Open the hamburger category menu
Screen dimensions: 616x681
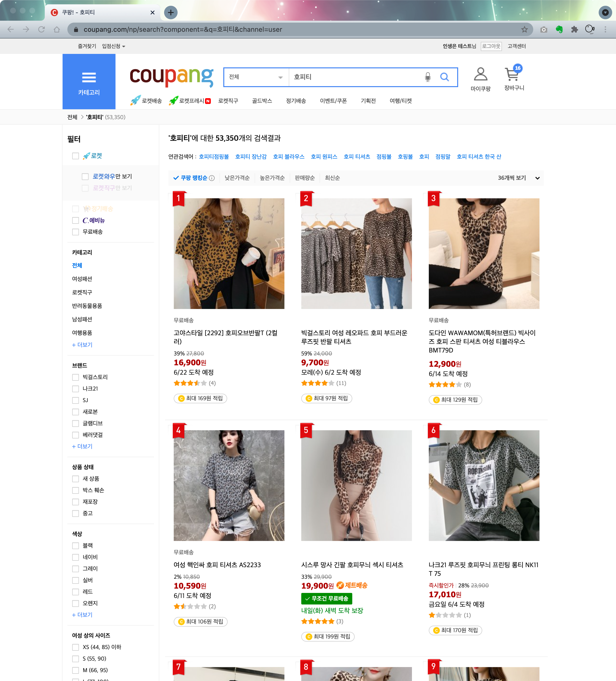pos(89,78)
